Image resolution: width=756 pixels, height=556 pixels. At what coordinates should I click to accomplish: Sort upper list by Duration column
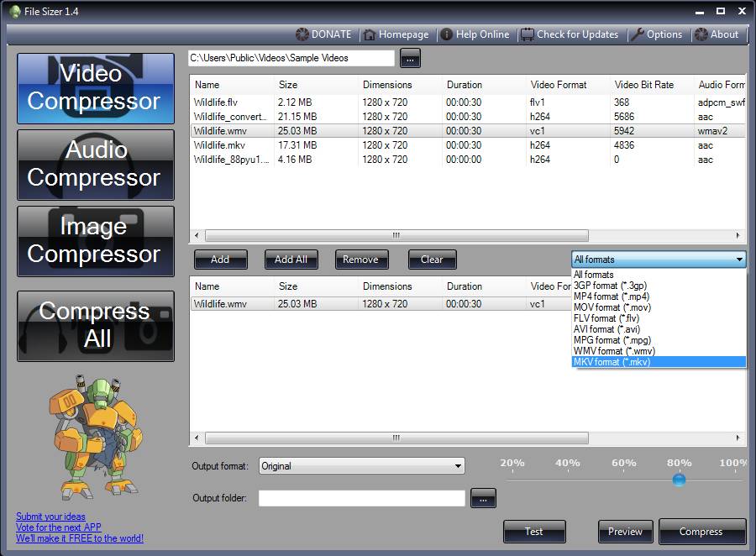[484, 85]
